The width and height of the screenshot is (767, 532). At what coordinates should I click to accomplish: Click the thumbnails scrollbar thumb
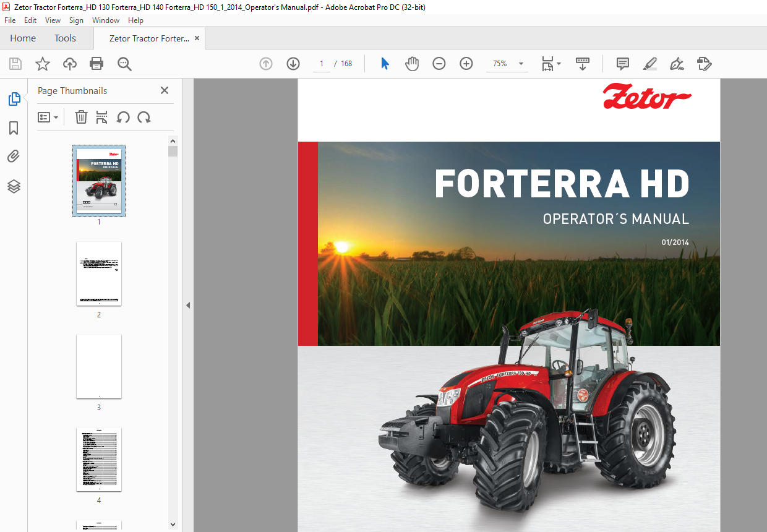coord(173,151)
